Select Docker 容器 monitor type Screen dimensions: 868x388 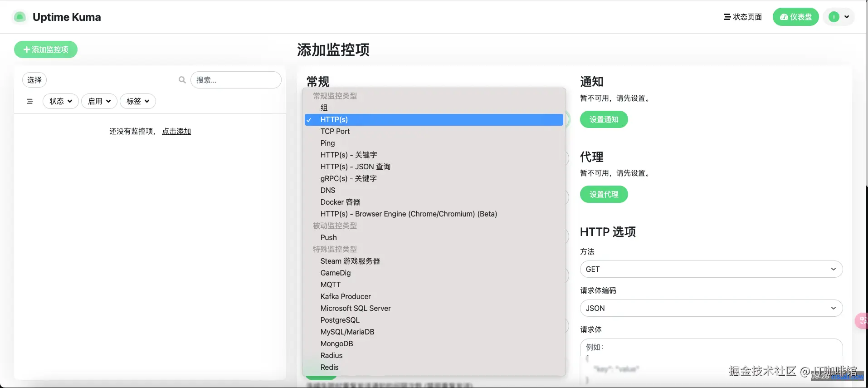(434, 202)
